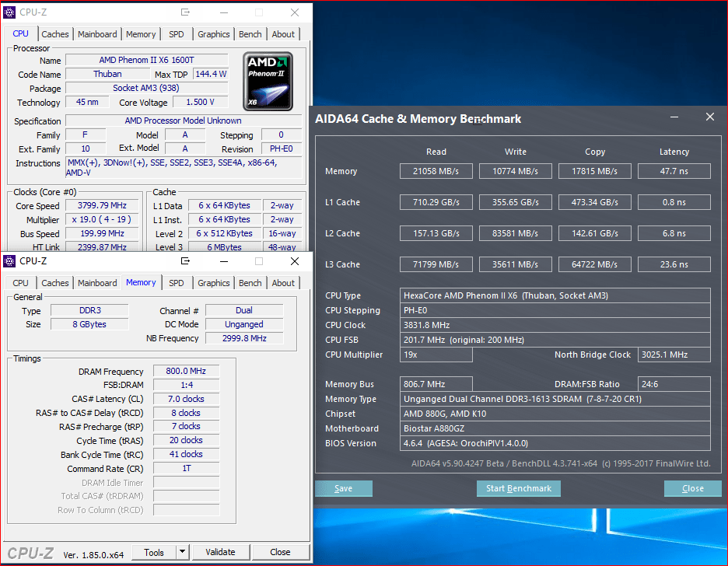The image size is (728, 566).
Task: Click the Memory Write value 10774 MB/s
Action: [x=516, y=171]
